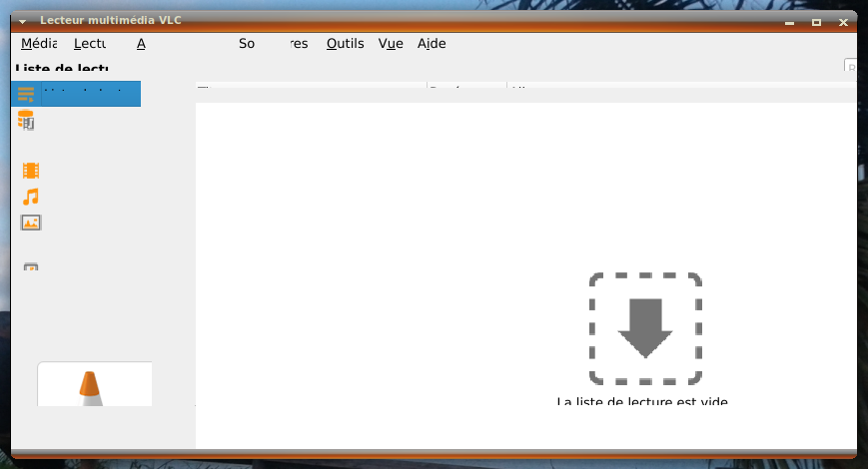Open the subtitles menu starting with So

pyautogui.click(x=247, y=44)
